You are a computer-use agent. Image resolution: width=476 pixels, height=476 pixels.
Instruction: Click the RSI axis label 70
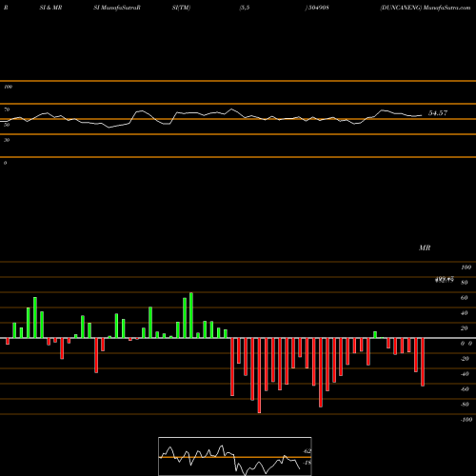pyautogui.click(x=7, y=109)
